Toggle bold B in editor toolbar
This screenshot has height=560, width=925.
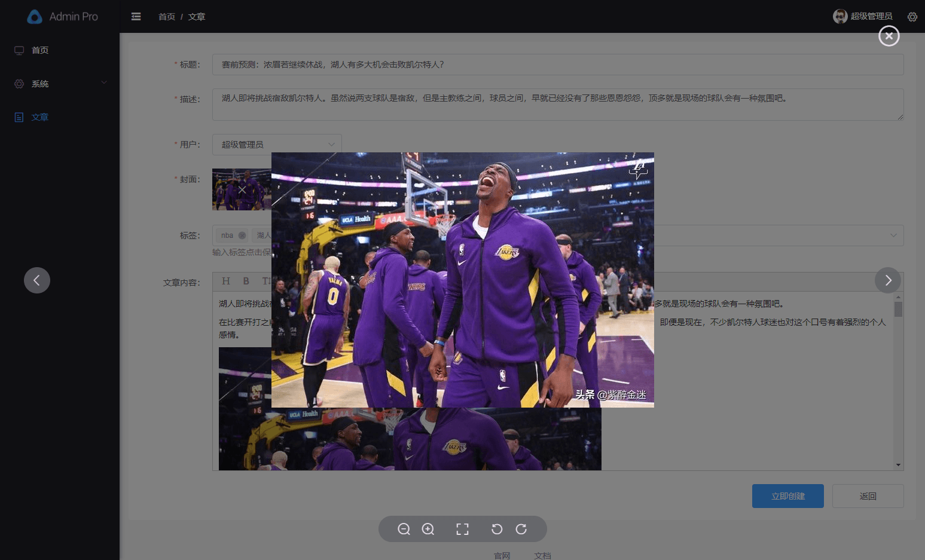click(246, 281)
